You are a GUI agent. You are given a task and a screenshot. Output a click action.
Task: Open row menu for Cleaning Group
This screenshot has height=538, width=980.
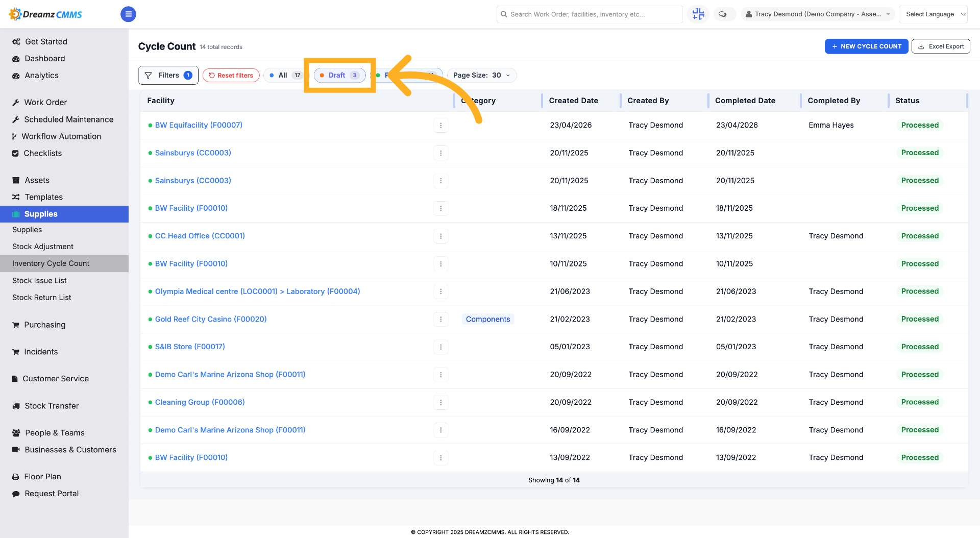[x=441, y=402]
